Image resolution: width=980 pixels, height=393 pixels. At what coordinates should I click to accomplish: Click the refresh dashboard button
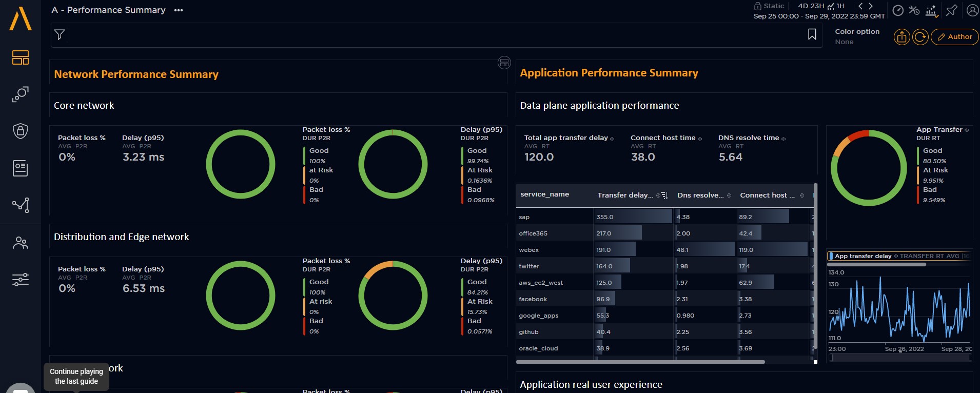pyautogui.click(x=920, y=37)
